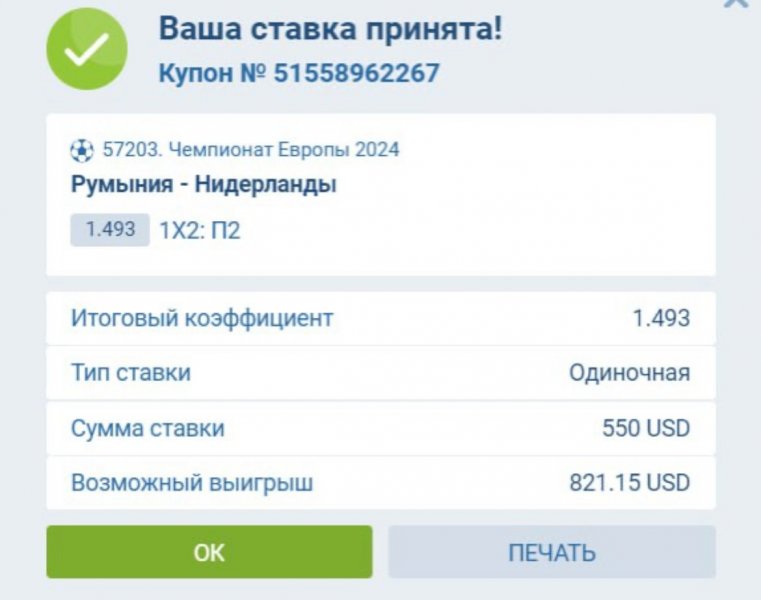Click the green checkmark success icon

click(x=87, y=49)
